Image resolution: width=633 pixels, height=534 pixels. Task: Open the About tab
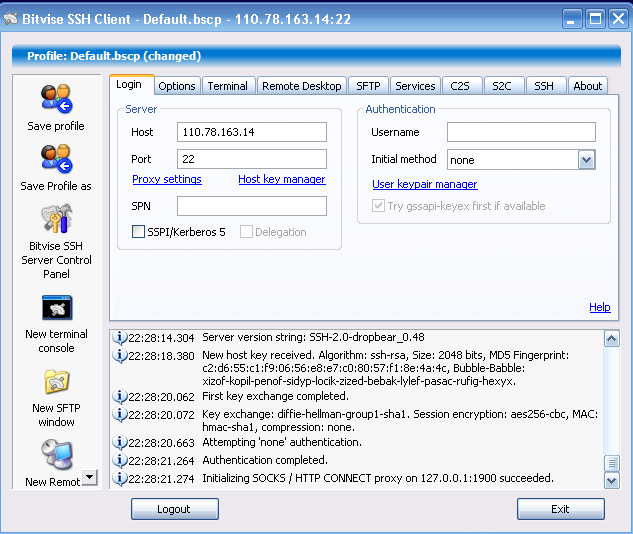(x=588, y=86)
